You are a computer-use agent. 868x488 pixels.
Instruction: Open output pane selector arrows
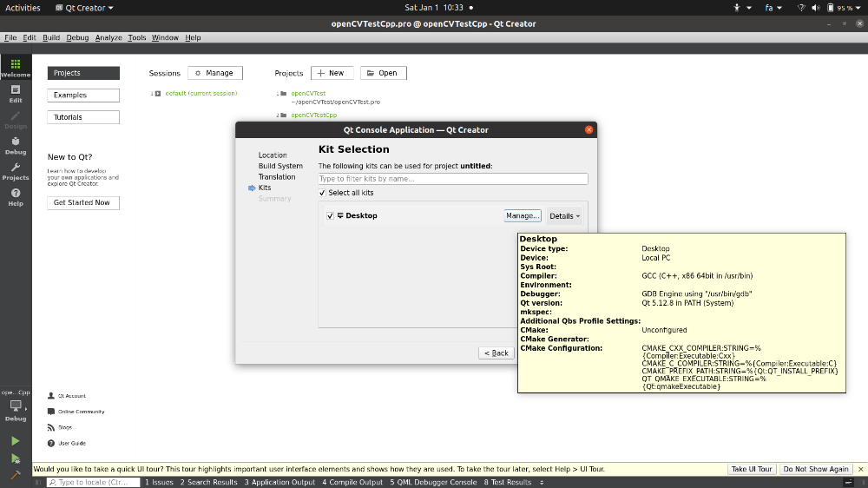tap(542, 483)
